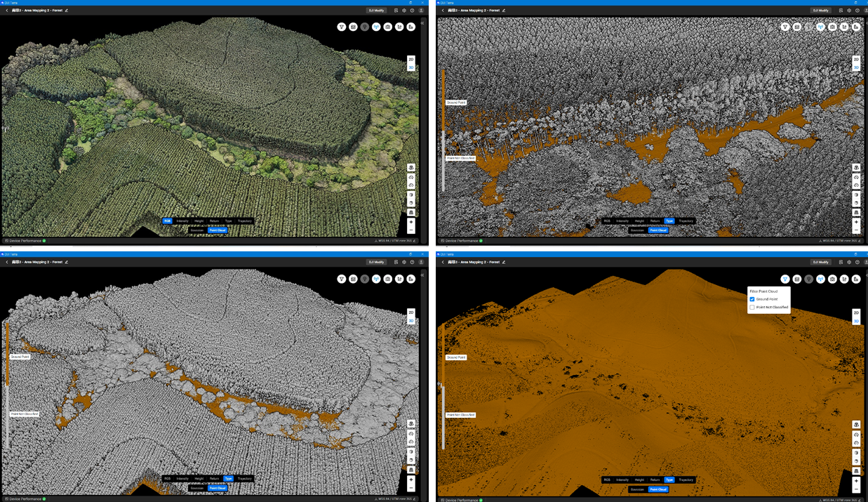Expand Device Performance status in top-left panel
The width and height of the screenshot is (868, 502).
[25, 241]
